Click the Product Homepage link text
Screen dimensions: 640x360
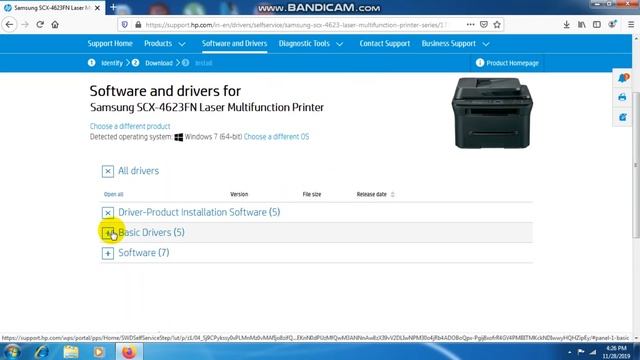512,63
